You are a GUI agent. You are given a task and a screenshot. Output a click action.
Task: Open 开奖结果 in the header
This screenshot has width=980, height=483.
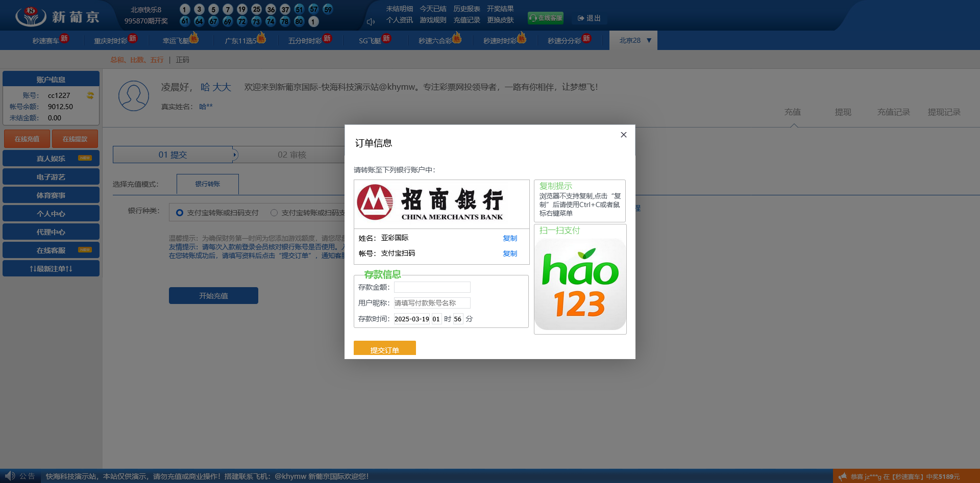500,9
